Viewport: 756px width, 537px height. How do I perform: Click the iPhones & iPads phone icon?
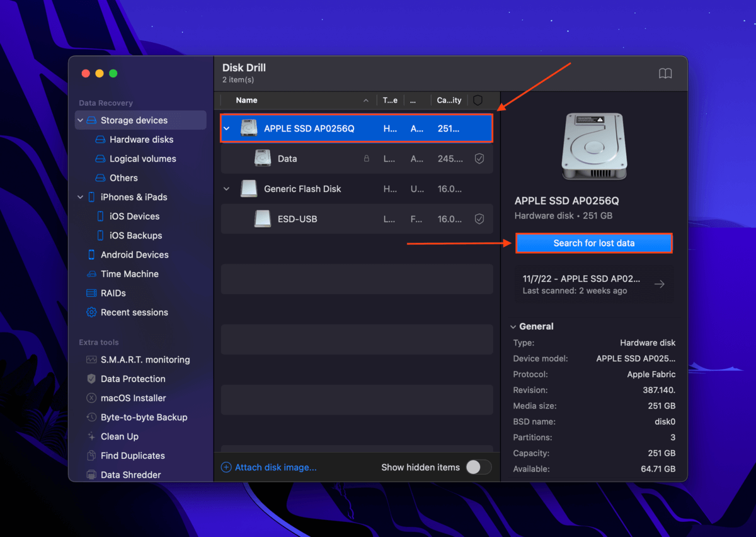[91, 197]
